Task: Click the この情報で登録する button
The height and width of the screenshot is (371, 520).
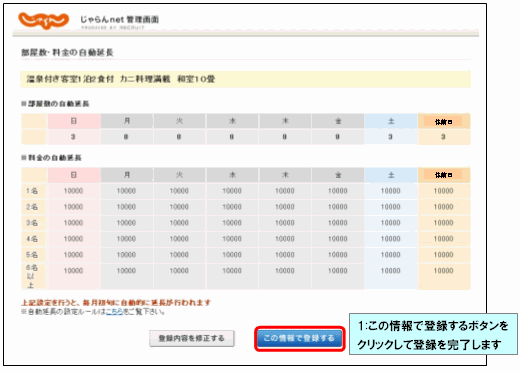Action: pos(299,338)
